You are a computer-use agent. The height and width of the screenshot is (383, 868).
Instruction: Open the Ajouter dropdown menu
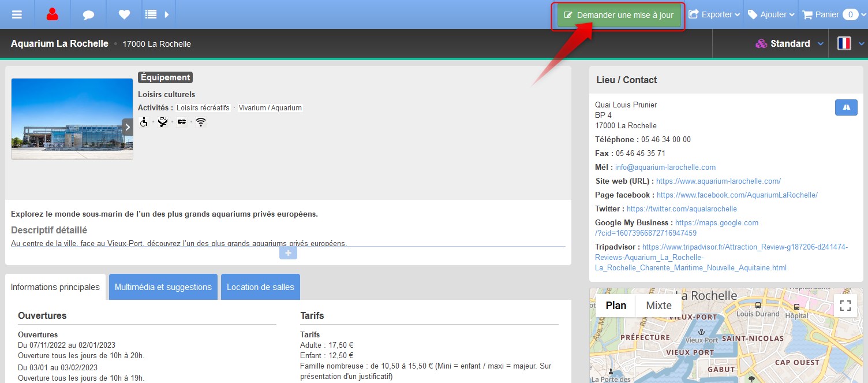tap(770, 14)
